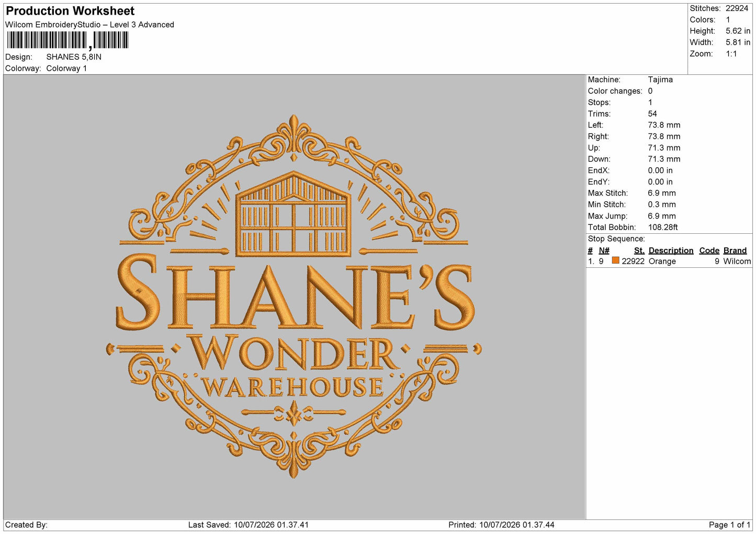Click the Right value 73.8 mm
This screenshot has width=756, height=534.
(x=664, y=137)
